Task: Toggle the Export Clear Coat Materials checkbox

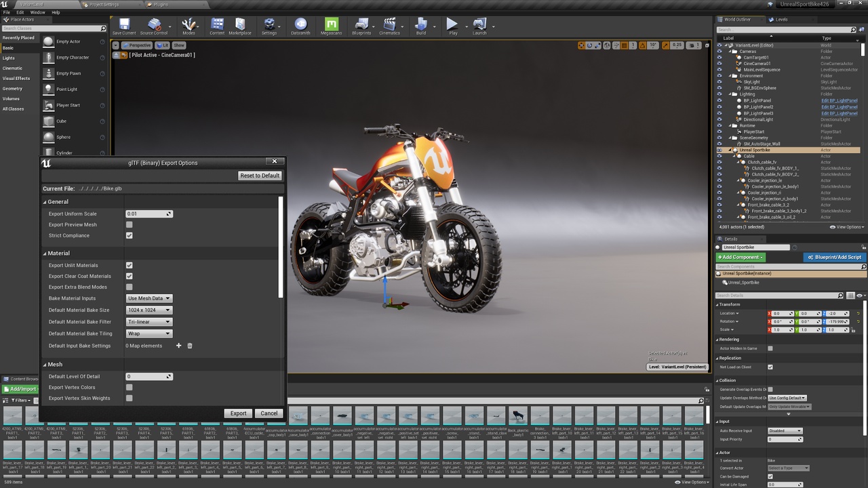Action: click(130, 276)
